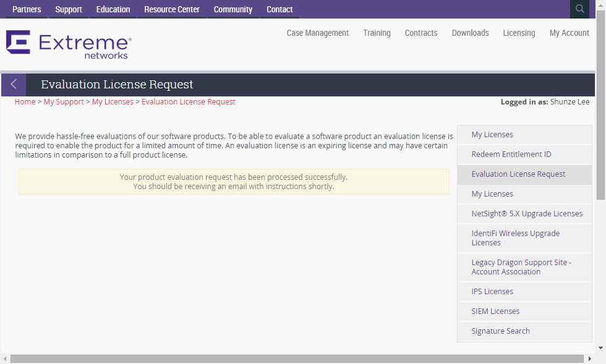Click the 'processed successfully' confirmation message
606x364 pixels.
point(234,182)
